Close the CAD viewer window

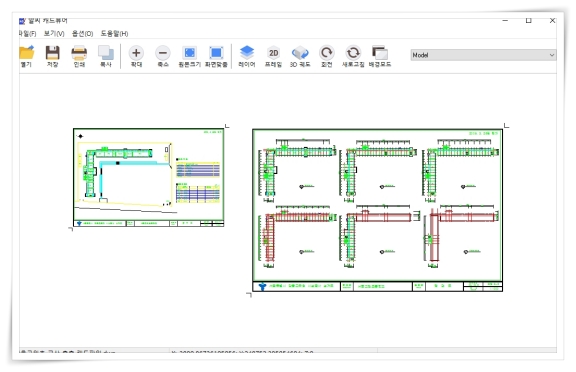pos(552,21)
